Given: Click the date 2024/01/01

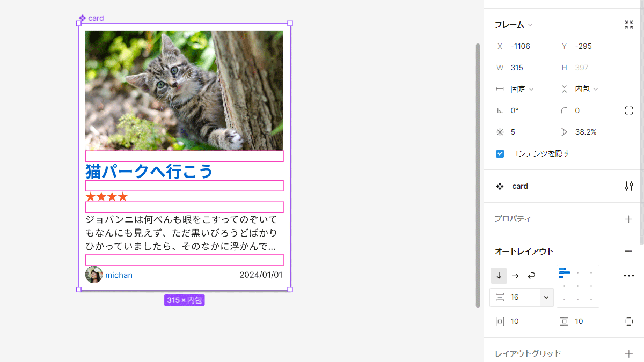Looking at the screenshot, I should (x=261, y=275).
